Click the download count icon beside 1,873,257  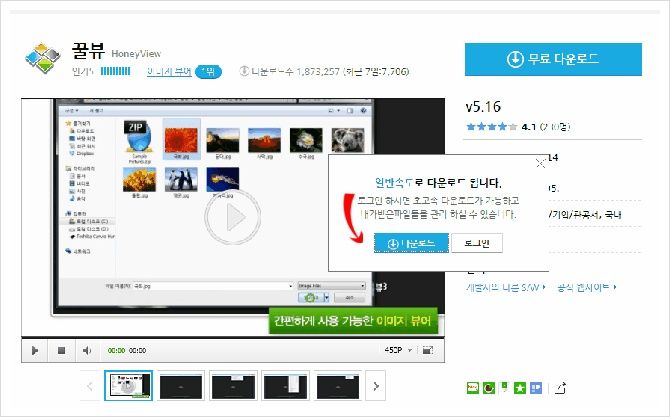(x=244, y=71)
